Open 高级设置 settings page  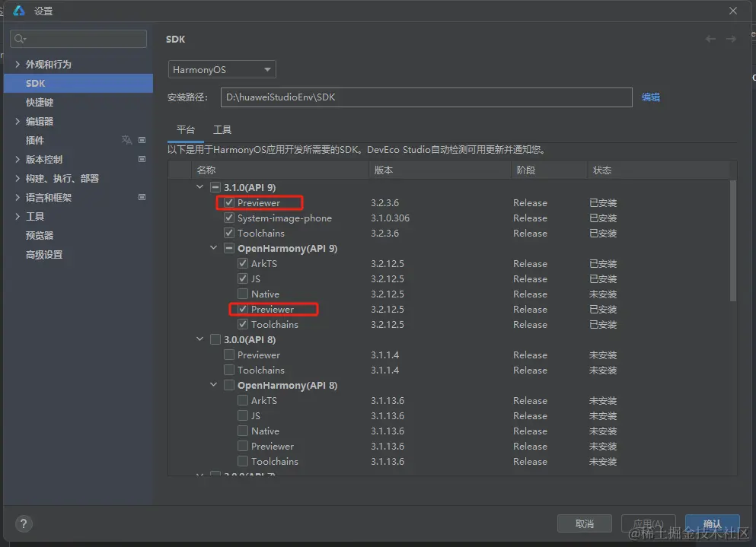44,254
